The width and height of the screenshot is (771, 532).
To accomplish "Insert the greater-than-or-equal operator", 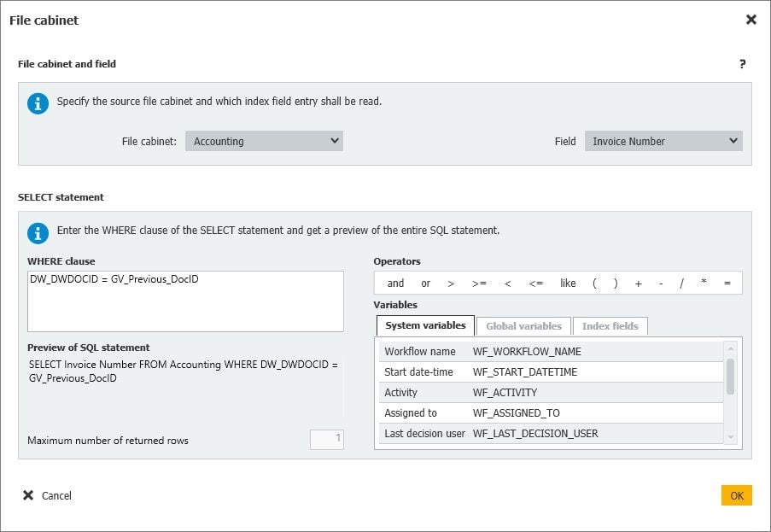I will coord(479,284).
